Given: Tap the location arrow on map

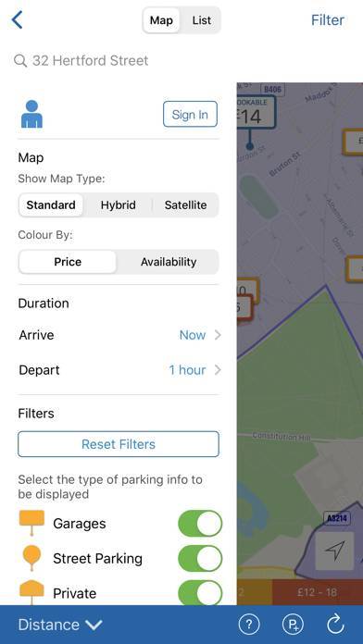Looking at the screenshot, I should pos(334,551).
